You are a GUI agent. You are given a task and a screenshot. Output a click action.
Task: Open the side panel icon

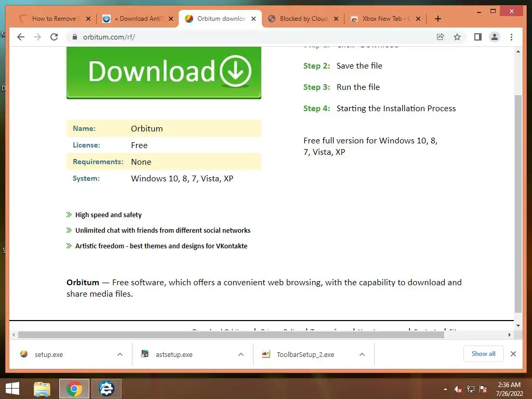(x=478, y=37)
